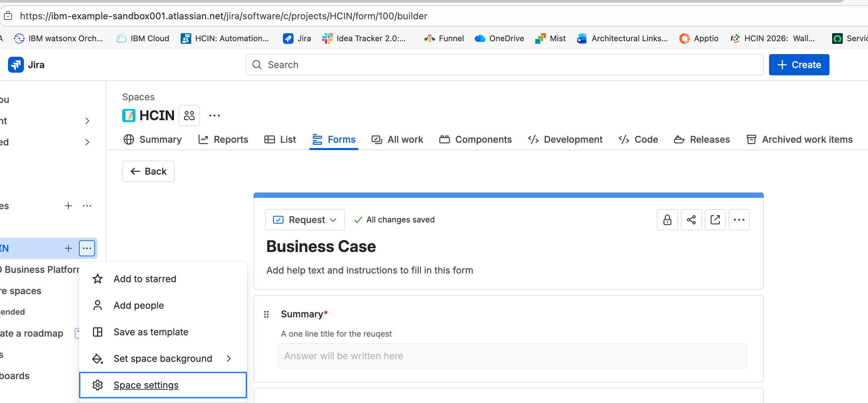The width and height of the screenshot is (868, 403).
Task: Click the plus icon next to highlighted sidebar space
Action: click(68, 248)
